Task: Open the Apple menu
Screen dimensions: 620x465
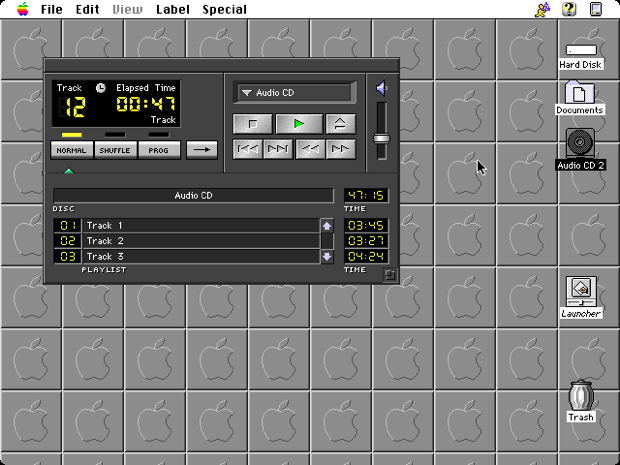Action: tap(23, 9)
